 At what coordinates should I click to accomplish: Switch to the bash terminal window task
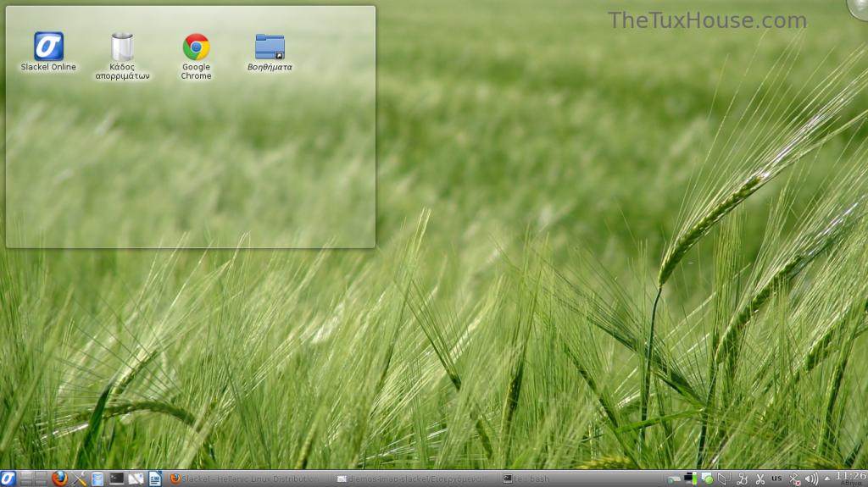coord(580,479)
